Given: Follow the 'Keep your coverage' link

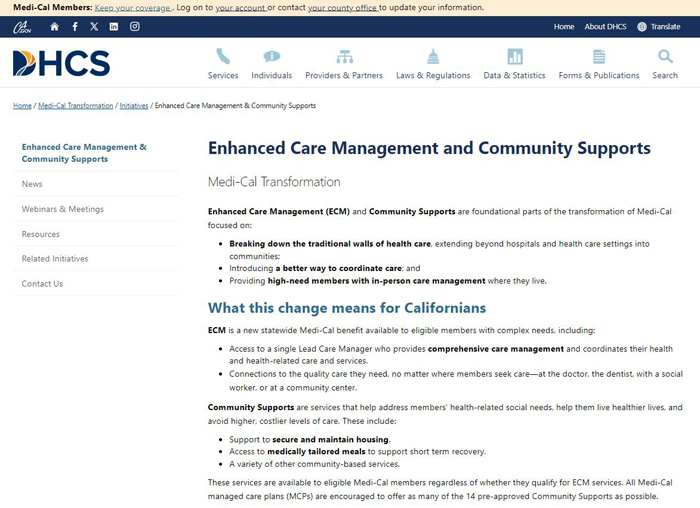Looking at the screenshot, I should click(x=133, y=8).
